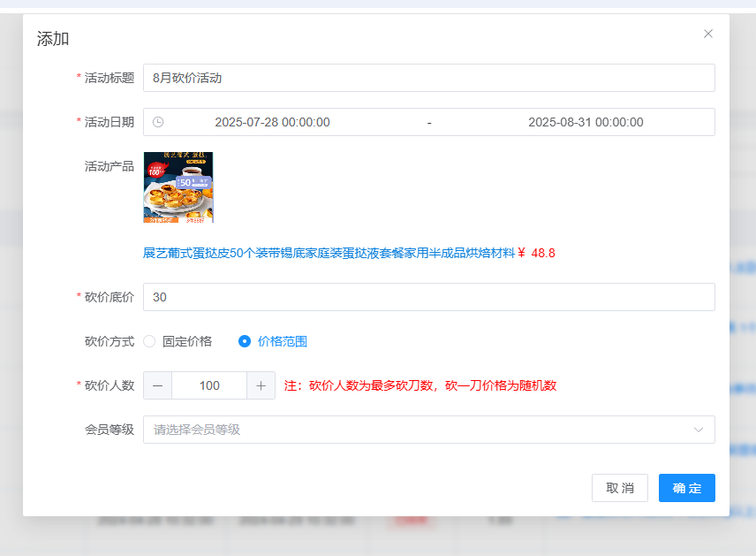Select the 固定价格 radio button
The width and height of the screenshot is (756, 556).
(149, 341)
